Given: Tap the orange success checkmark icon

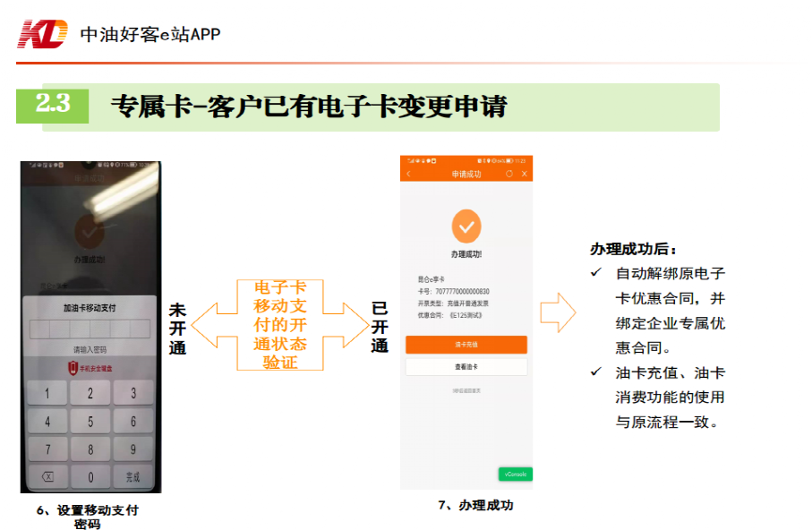Looking at the screenshot, I should click(466, 227).
